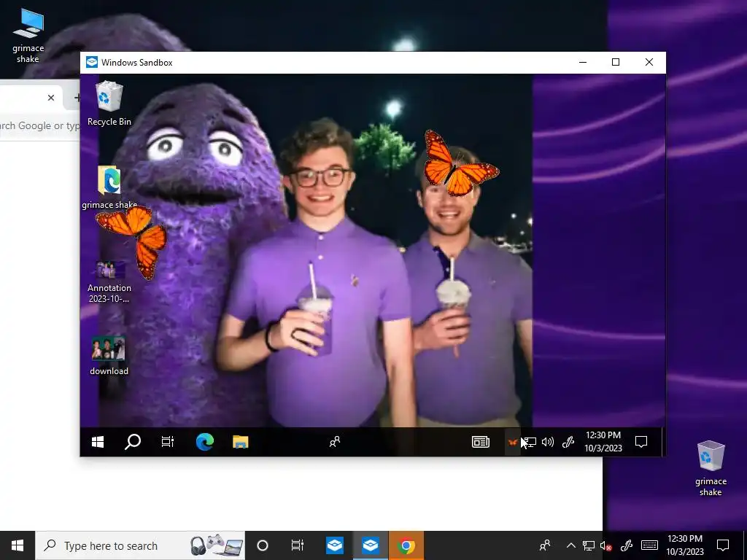
Task: Open the host Windows Ink Workspace icon
Action: (627, 545)
